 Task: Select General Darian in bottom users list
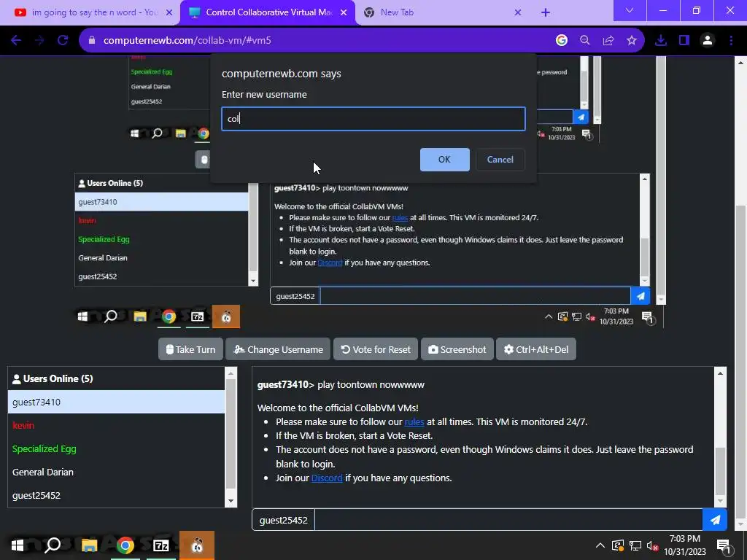[x=116, y=472]
